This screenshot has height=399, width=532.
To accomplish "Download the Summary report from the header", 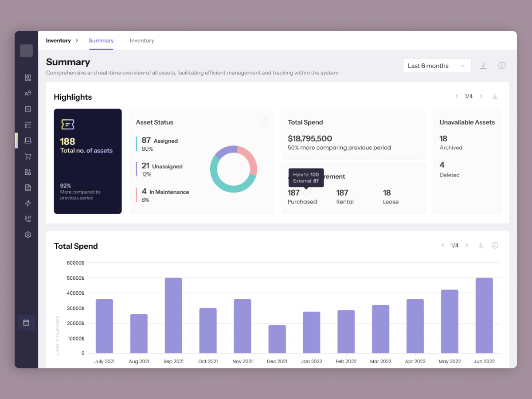I will point(483,65).
